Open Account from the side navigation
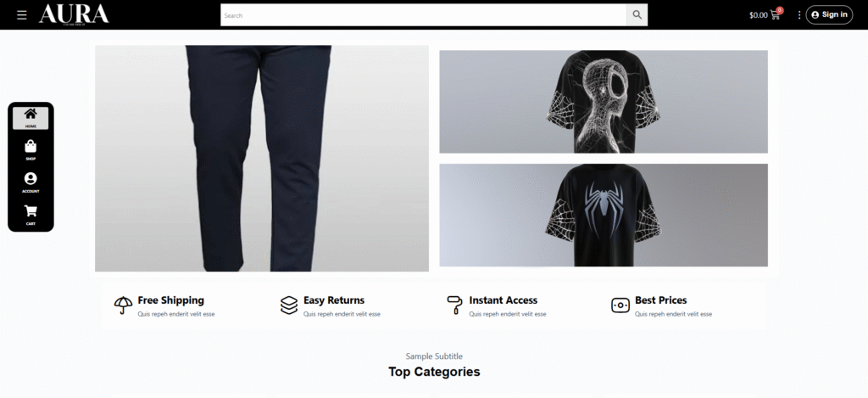The height and width of the screenshot is (398, 868). click(31, 182)
